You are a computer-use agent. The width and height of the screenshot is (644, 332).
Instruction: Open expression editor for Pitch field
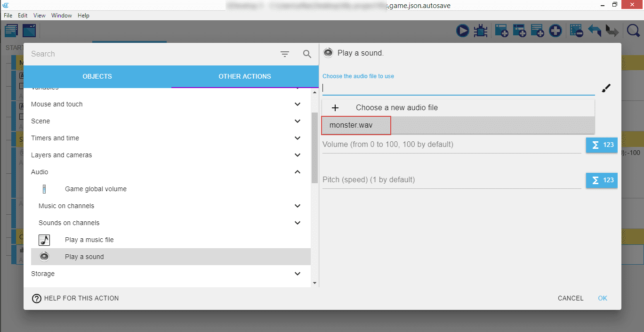coord(601,180)
